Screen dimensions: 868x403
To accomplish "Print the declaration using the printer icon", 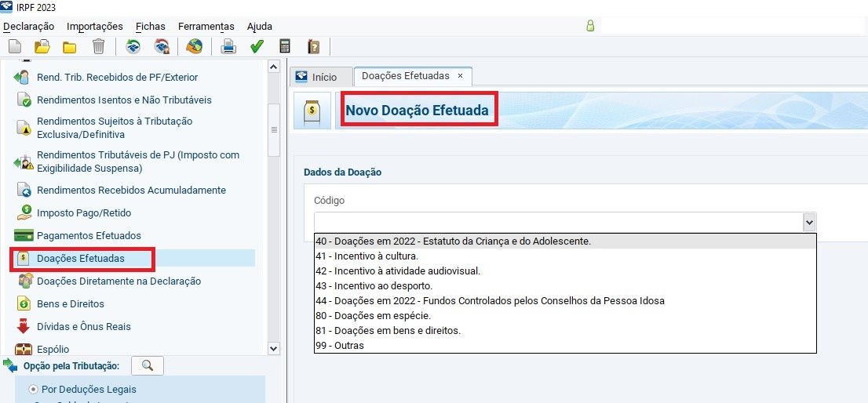I will tap(228, 47).
